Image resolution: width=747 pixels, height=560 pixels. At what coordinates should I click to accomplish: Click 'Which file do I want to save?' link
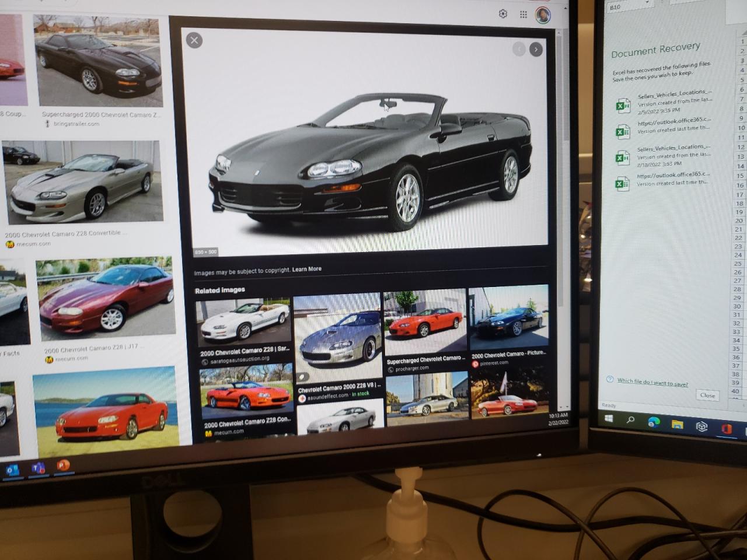point(652,382)
